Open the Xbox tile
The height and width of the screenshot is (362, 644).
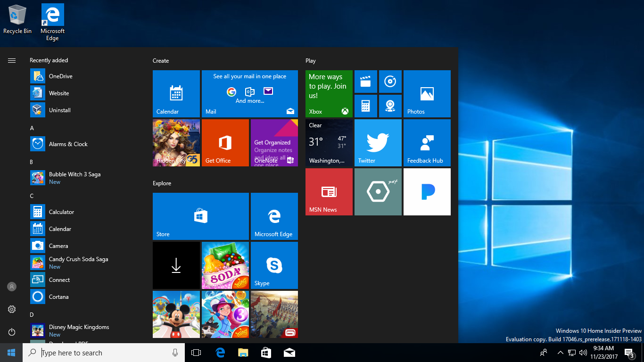click(x=329, y=94)
